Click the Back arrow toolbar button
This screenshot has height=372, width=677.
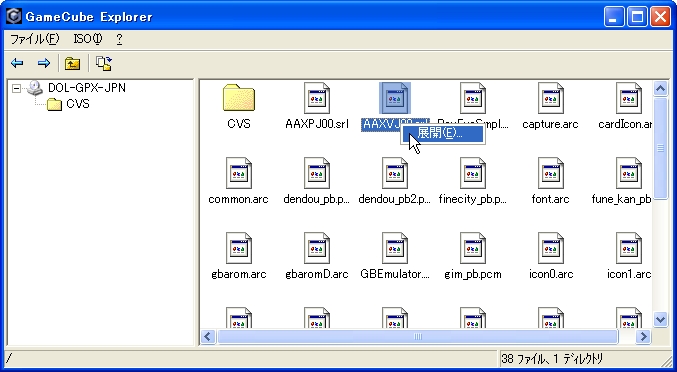click(x=17, y=63)
